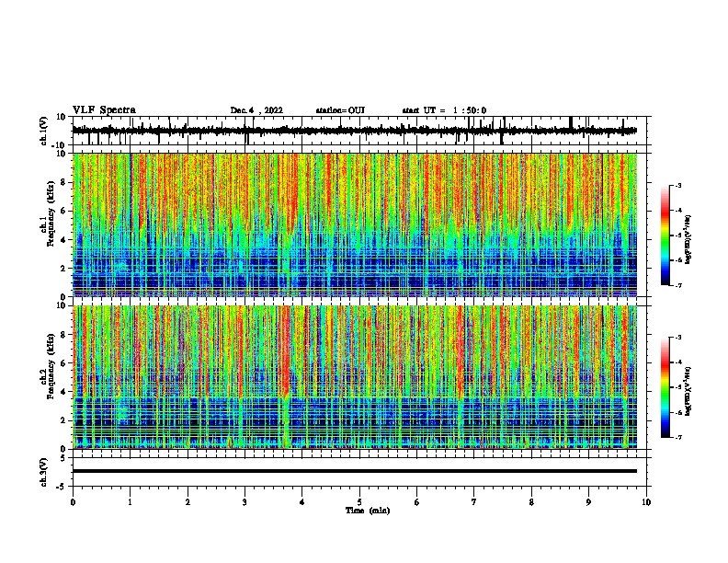The height and width of the screenshot is (563, 728).
Task: Click time axis tick label 4
Action: tap(302, 502)
